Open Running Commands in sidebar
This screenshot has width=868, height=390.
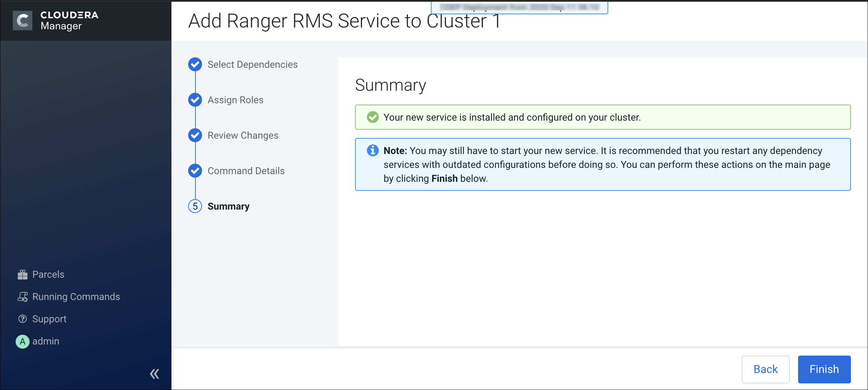tap(76, 297)
